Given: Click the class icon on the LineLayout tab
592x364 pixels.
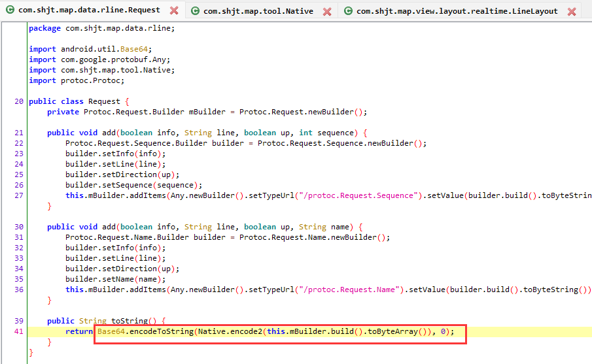Looking at the screenshot, I should pos(349,11).
